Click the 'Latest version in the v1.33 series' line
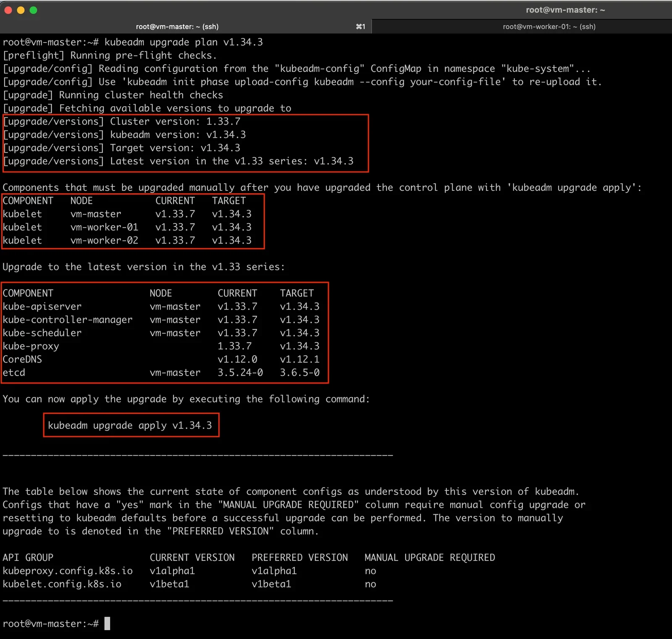Image resolution: width=672 pixels, height=639 pixels. pyautogui.click(x=178, y=161)
